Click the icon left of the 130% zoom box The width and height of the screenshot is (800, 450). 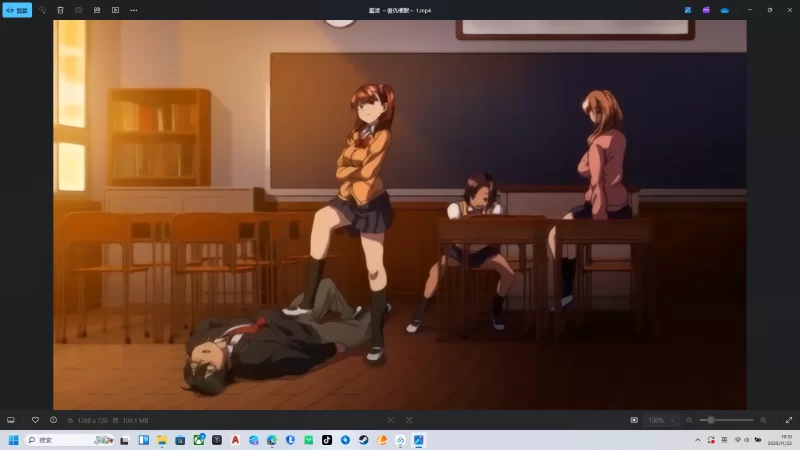(x=634, y=420)
